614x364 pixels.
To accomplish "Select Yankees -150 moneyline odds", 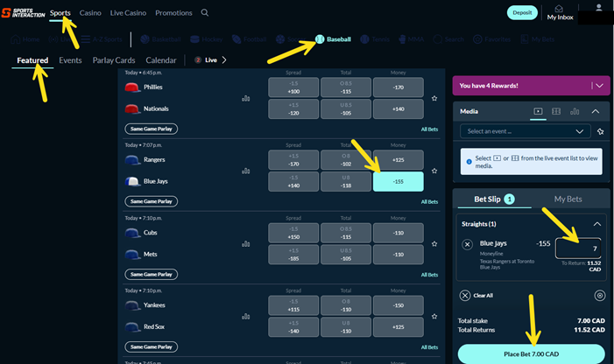I will tap(399, 305).
